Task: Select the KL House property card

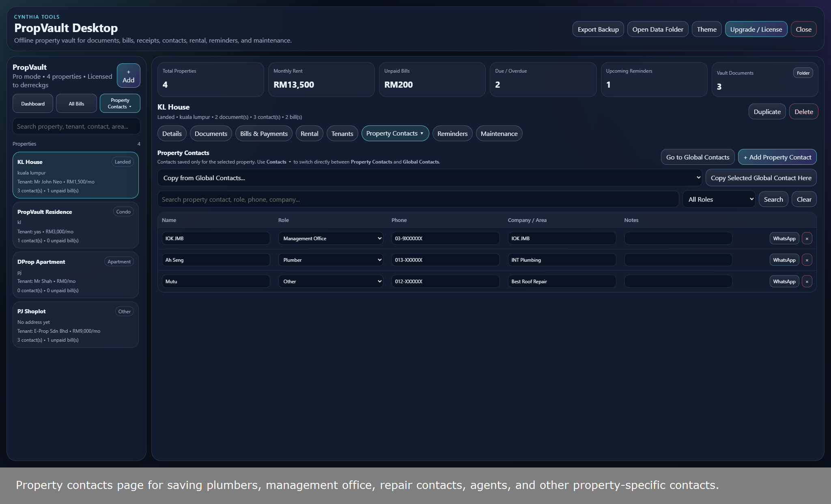Action: coord(75,175)
